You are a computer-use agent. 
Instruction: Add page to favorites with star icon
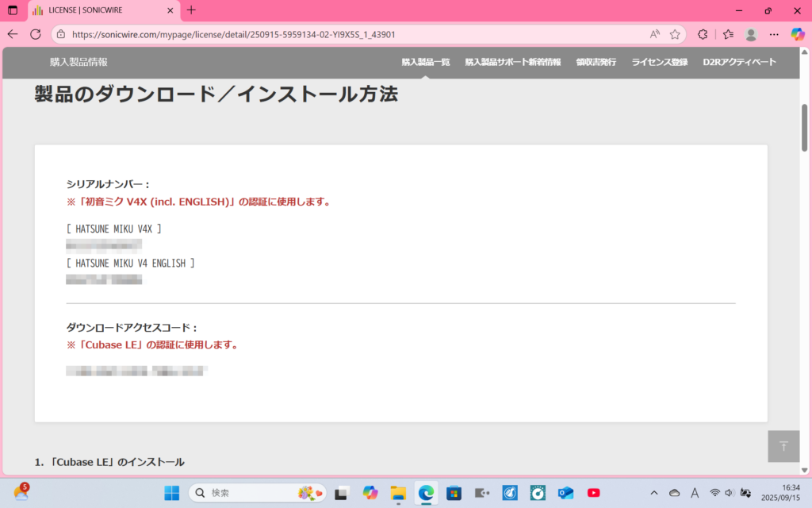click(675, 34)
